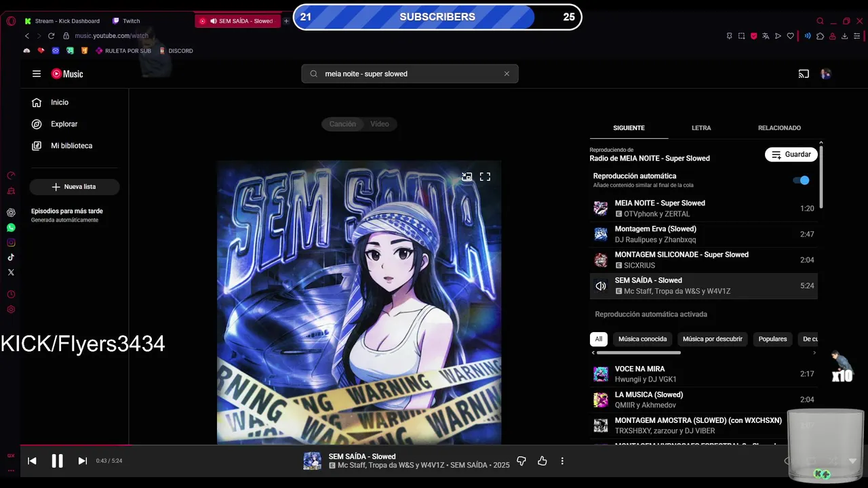Image resolution: width=868 pixels, height=488 pixels.
Task: Open miniplayer from album art corner
Action: pyautogui.click(x=467, y=177)
